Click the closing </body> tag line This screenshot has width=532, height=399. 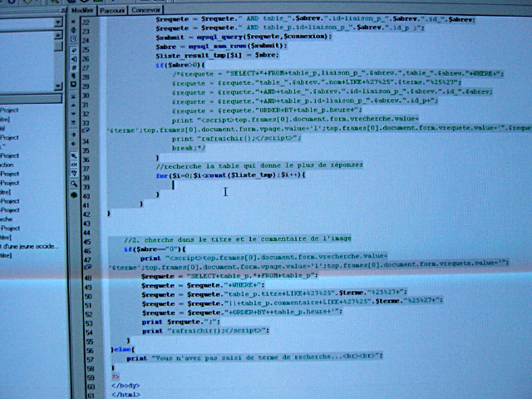(126, 386)
